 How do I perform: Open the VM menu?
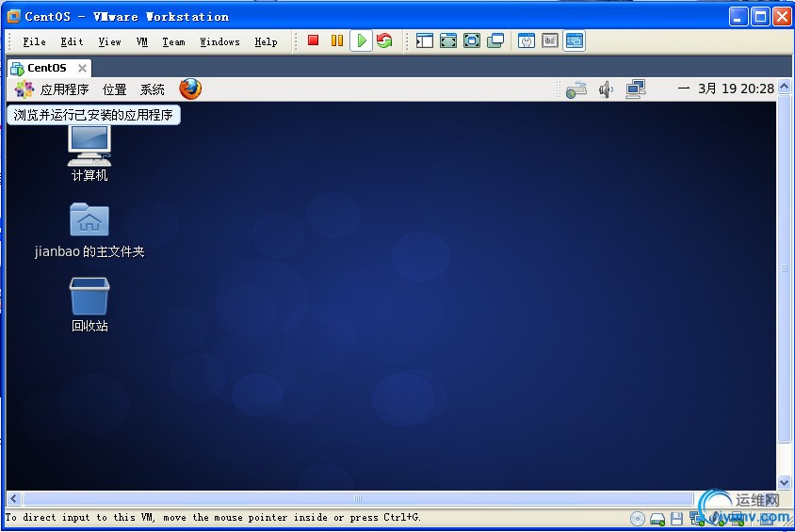click(142, 42)
